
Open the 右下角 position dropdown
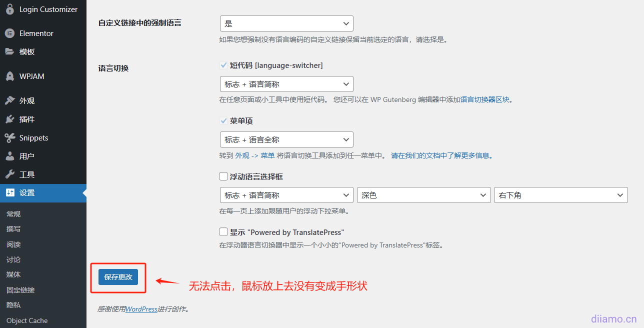click(x=560, y=195)
